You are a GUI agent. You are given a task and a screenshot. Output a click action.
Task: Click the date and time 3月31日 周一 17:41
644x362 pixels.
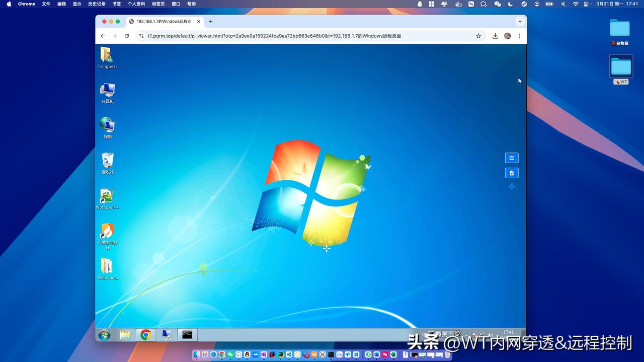point(617,4)
